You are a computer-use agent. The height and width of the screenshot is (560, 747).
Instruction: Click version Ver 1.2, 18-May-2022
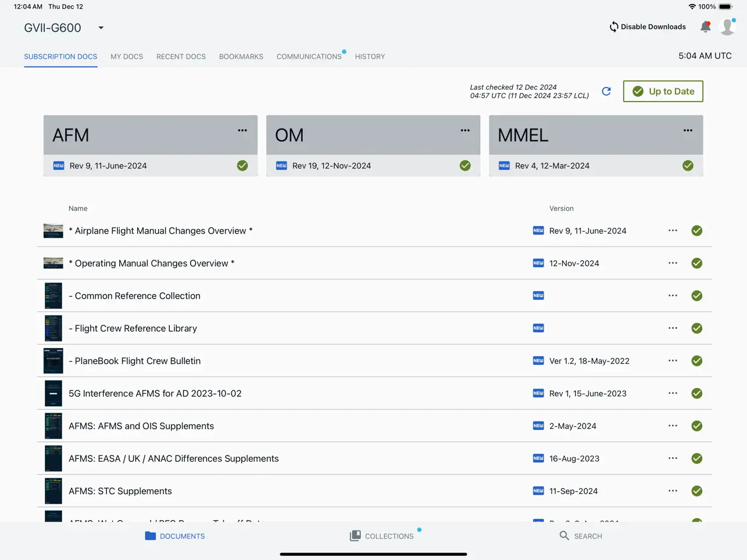[x=589, y=361]
